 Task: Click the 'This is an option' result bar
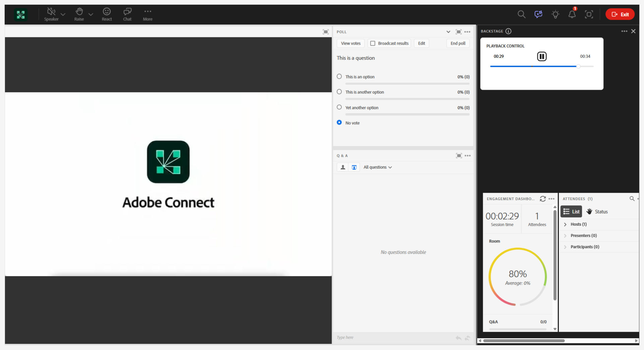click(x=407, y=84)
